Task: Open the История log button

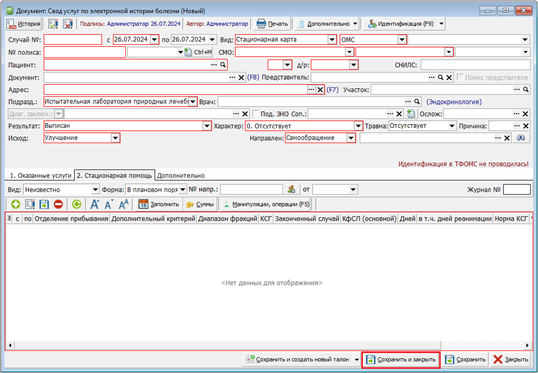Action: tap(24, 24)
